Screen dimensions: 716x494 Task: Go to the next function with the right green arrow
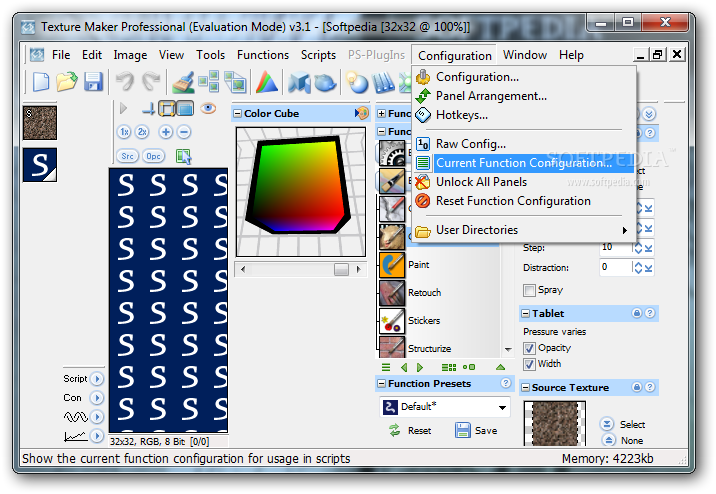click(420, 367)
